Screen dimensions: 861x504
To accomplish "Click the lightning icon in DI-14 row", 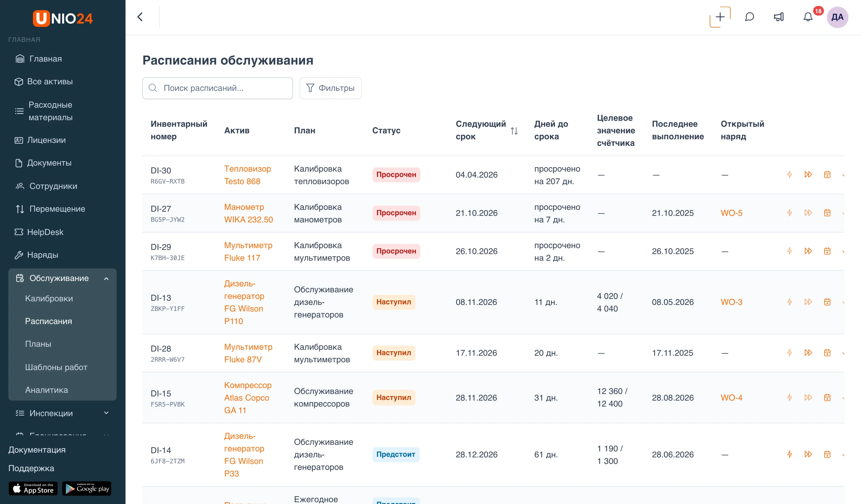I will coord(790,454).
